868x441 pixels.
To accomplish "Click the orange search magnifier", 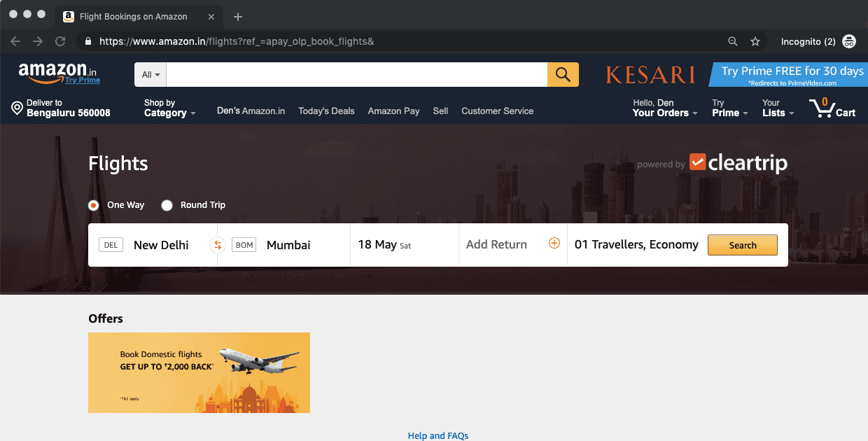I will pyautogui.click(x=563, y=74).
